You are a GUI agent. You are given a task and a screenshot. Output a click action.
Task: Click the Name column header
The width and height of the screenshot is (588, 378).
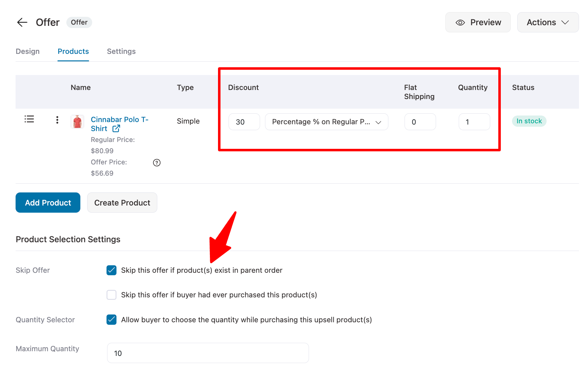click(x=81, y=87)
